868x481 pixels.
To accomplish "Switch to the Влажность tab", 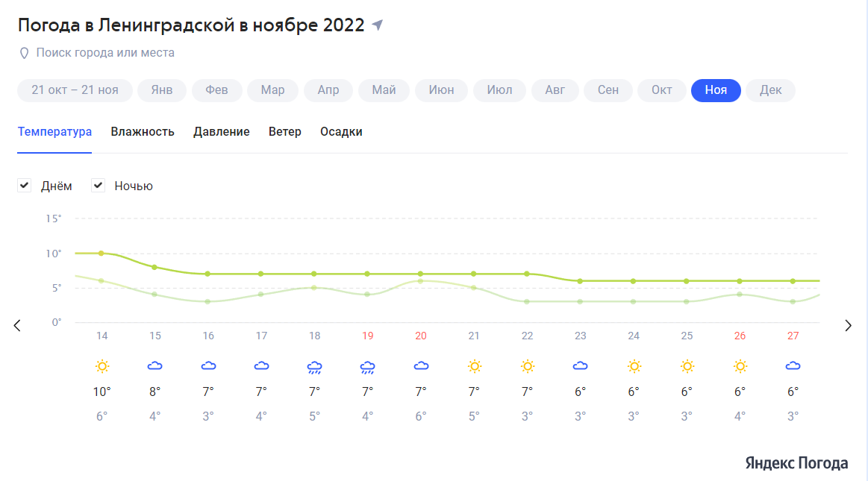I will click(x=143, y=132).
